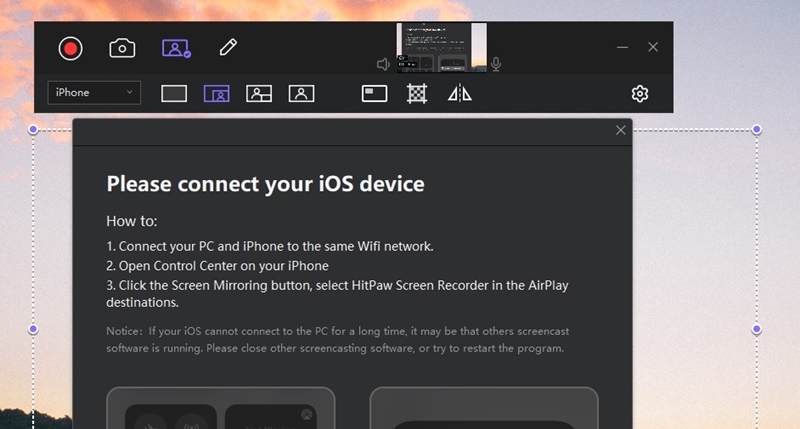
Task: Flip the image with the mirror icon
Action: point(459,93)
